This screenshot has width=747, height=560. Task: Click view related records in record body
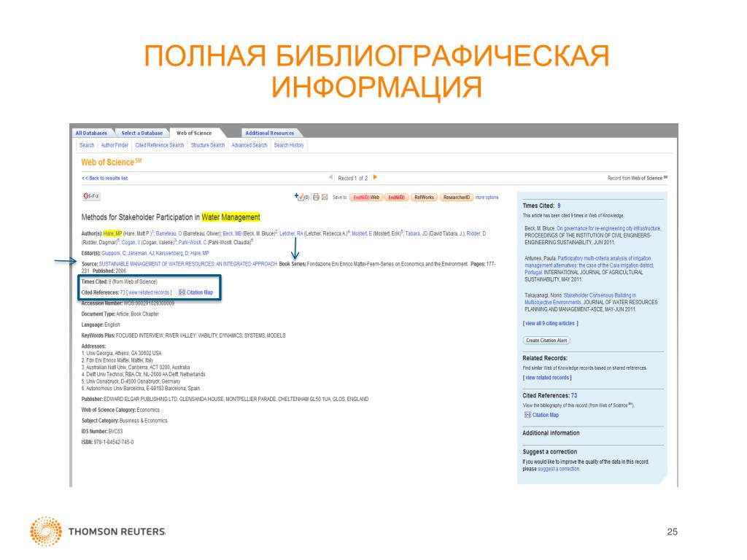(149, 292)
